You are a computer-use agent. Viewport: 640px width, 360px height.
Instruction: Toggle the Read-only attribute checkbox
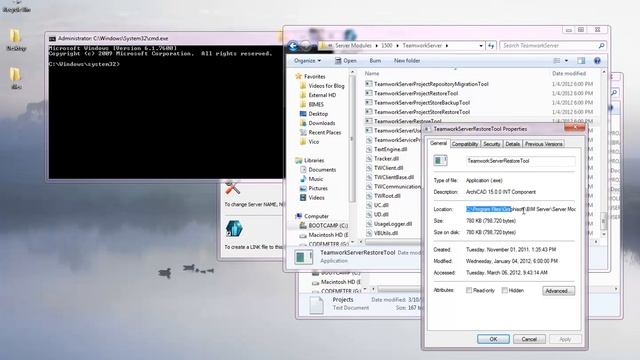(x=469, y=291)
